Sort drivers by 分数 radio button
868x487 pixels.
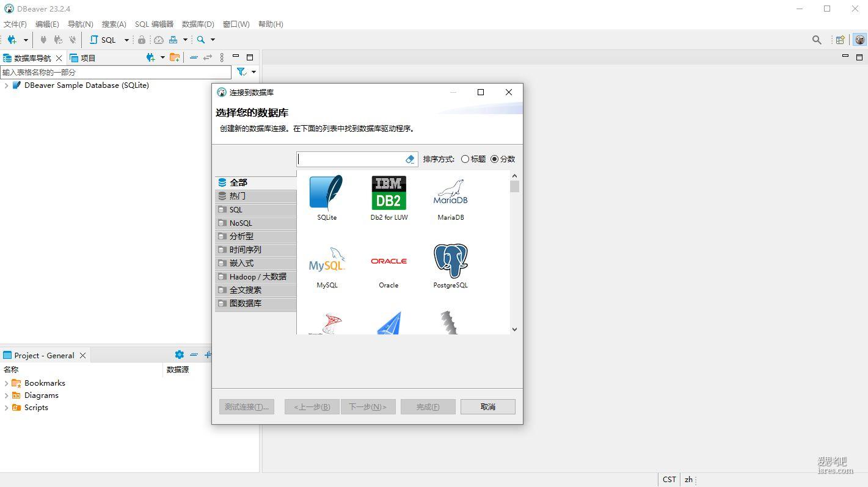click(495, 159)
